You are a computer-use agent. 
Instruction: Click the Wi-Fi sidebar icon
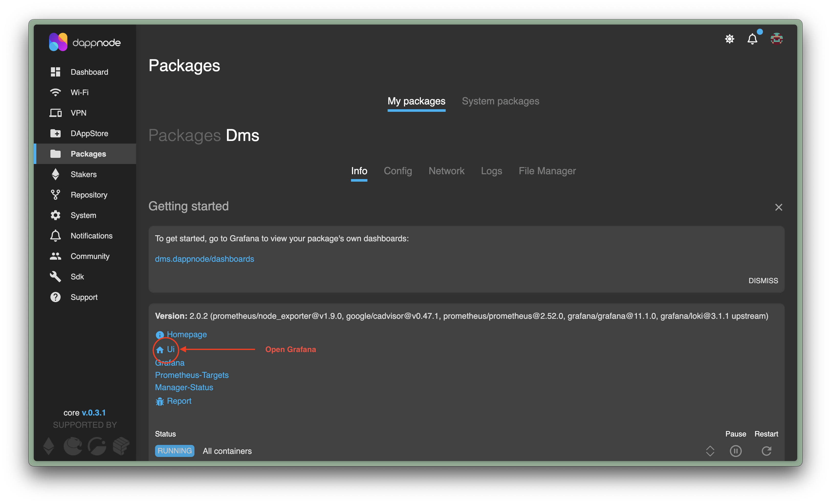pyautogui.click(x=55, y=92)
